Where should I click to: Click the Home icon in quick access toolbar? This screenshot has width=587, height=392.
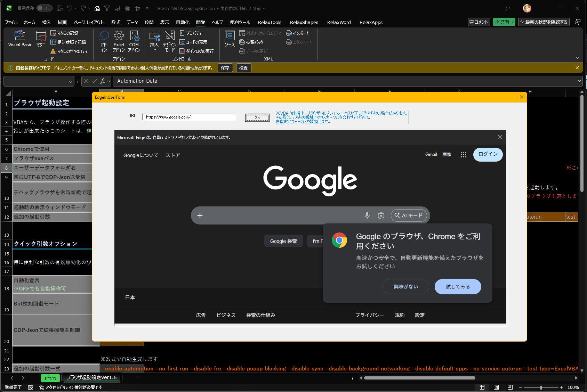click(x=97, y=8)
